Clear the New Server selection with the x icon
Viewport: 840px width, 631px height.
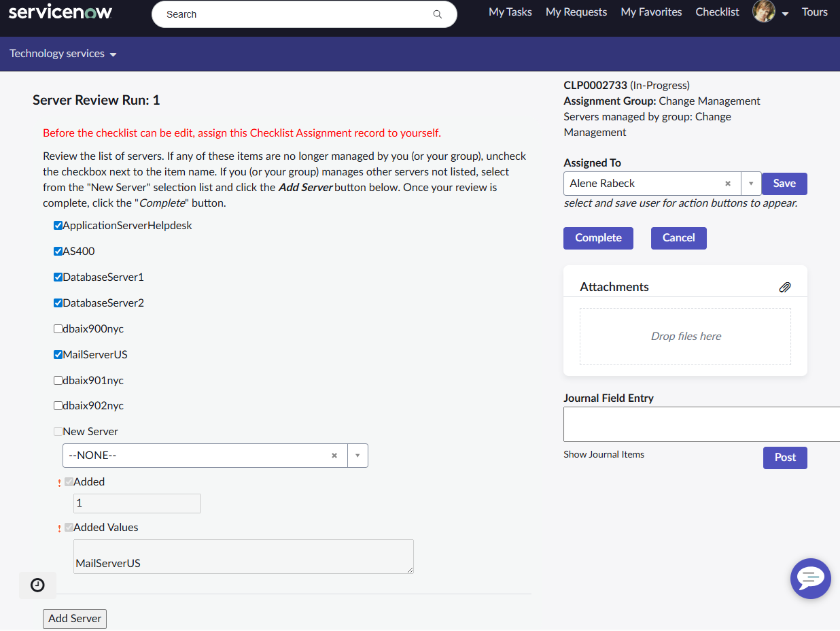pos(334,455)
